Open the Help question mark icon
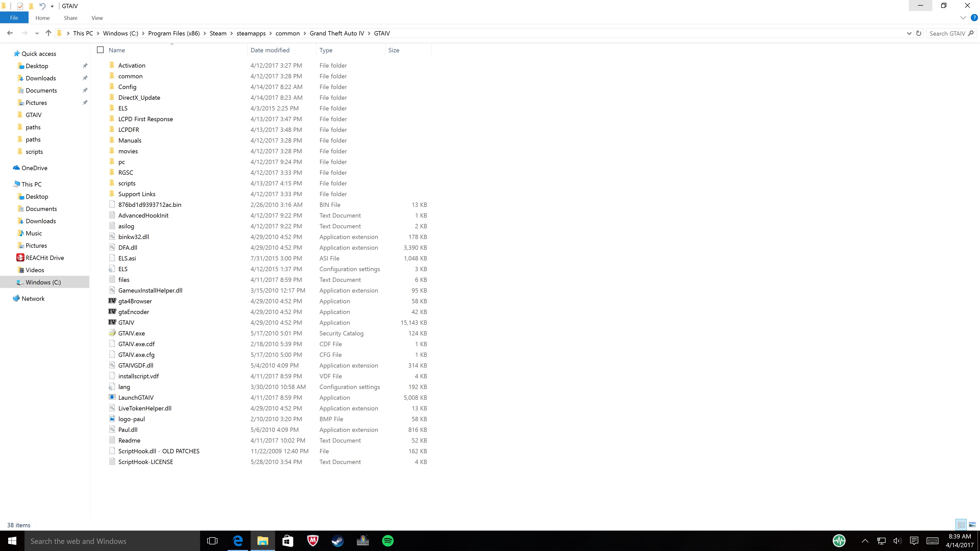The image size is (980, 551). click(x=974, y=18)
